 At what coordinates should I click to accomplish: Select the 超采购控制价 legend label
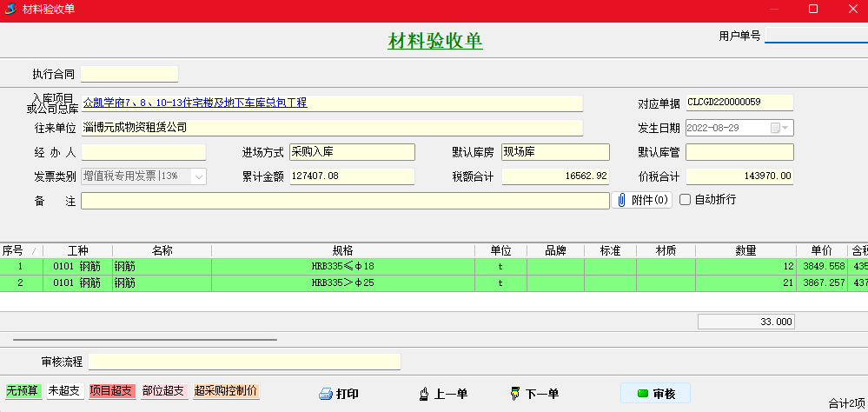click(x=226, y=391)
